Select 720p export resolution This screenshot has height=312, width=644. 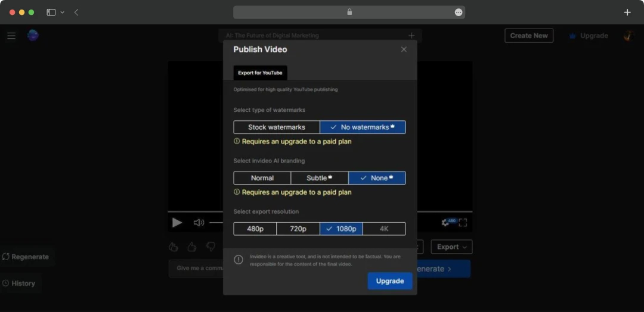(298, 229)
